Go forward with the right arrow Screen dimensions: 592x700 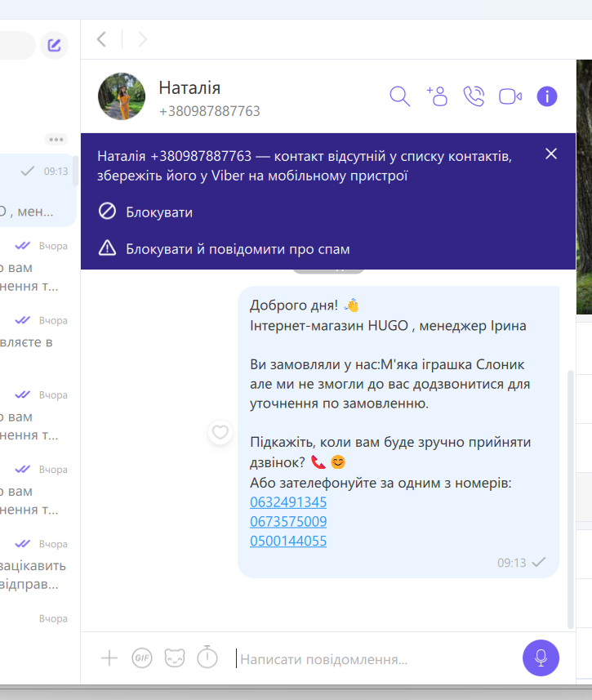click(x=142, y=39)
